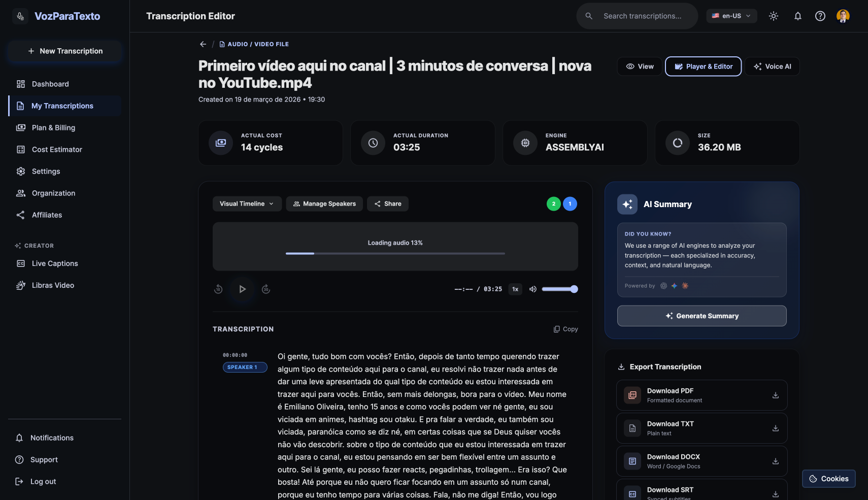This screenshot has height=500, width=868.
Task: Click the back arrow in breadcrumb
Action: pyautogui.click(x=203, y=44)
